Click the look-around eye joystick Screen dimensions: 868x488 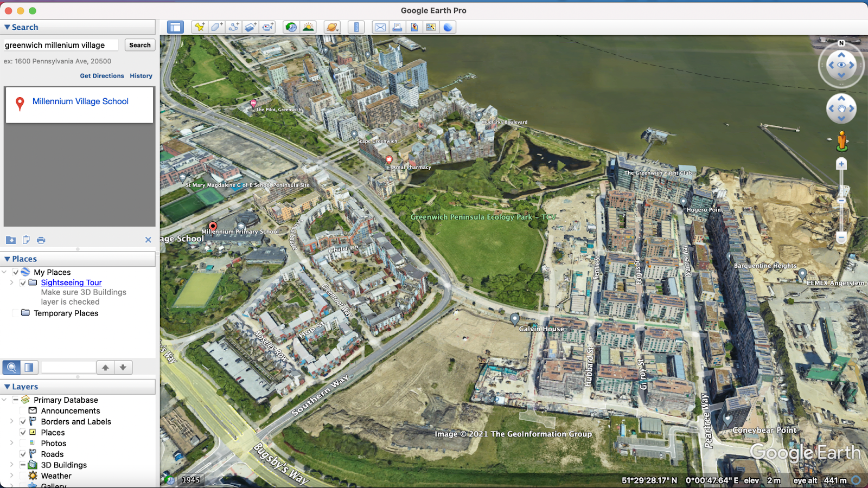coord(841,65)
